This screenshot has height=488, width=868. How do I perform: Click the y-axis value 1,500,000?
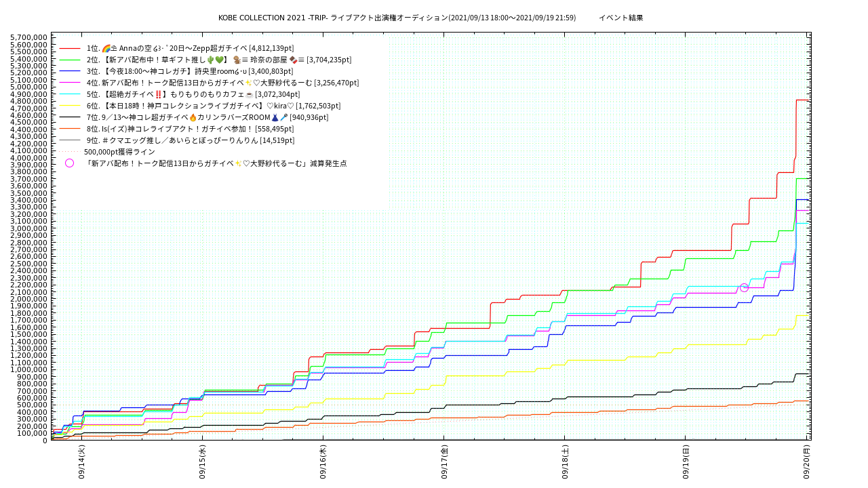click(28, 334)
